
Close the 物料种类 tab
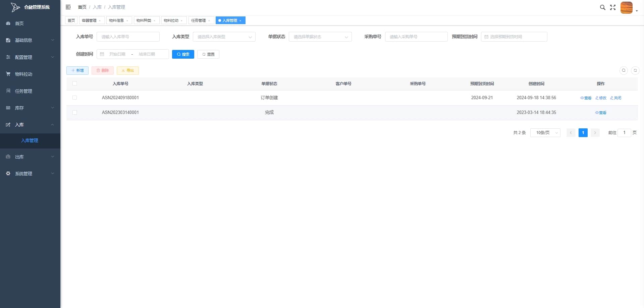pyautogui.click(x=154, y=21)
